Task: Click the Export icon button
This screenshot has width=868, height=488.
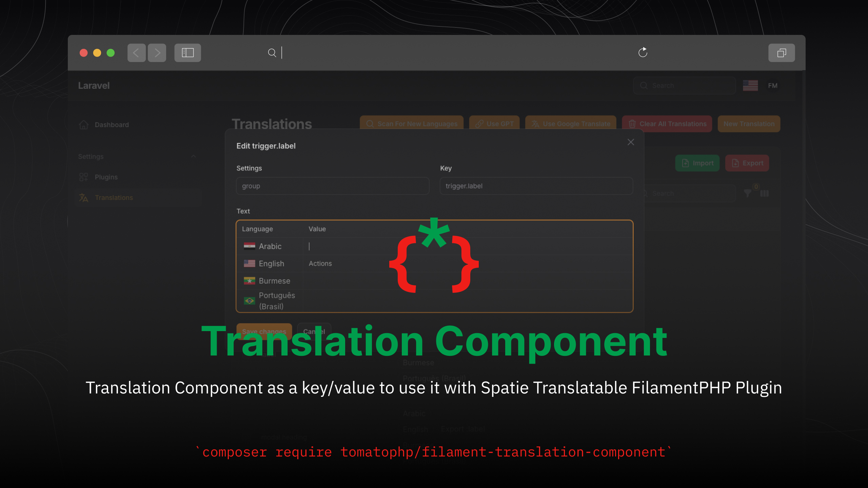Action: 747,163
